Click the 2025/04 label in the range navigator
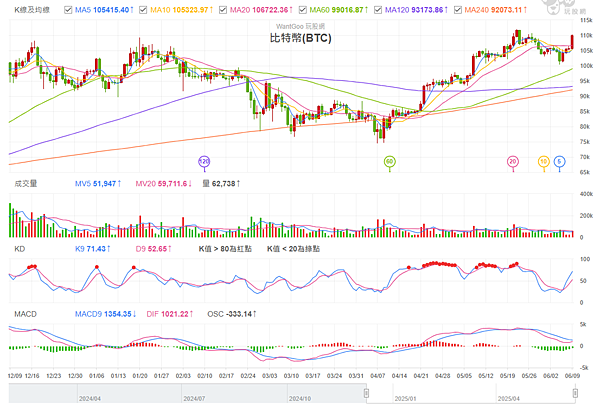The height and width of the screenshot is (410, 600). (x=509, y=399)
